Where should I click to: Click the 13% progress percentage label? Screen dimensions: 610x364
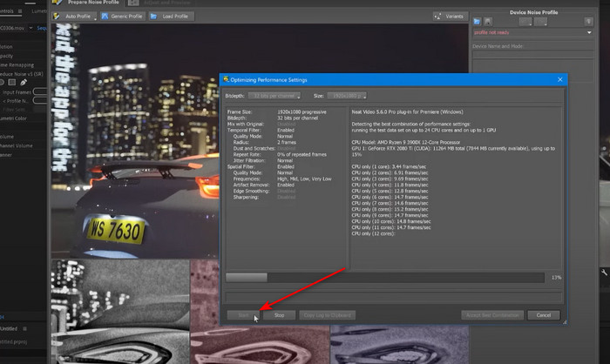(556, 278)
